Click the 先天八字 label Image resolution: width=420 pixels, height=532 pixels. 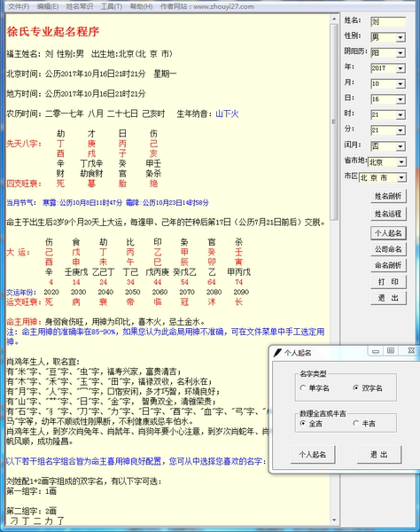[24, 144]
